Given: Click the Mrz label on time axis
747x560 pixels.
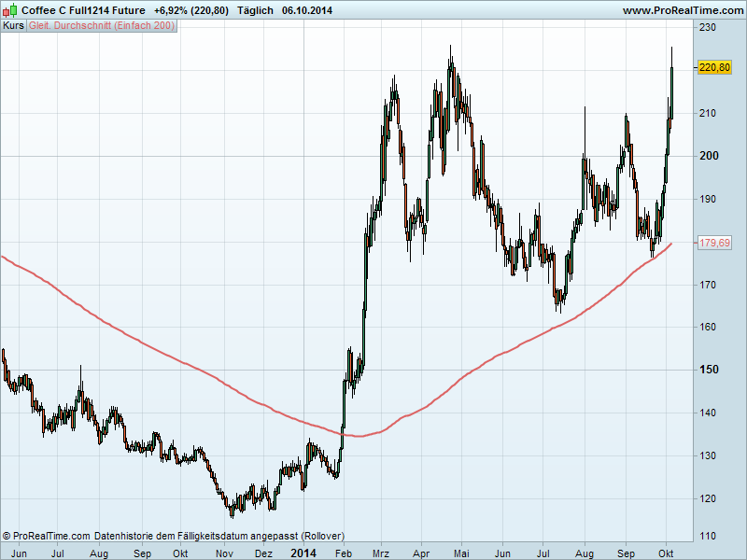Looking at the screenshot, I should [x=381, y=553].
